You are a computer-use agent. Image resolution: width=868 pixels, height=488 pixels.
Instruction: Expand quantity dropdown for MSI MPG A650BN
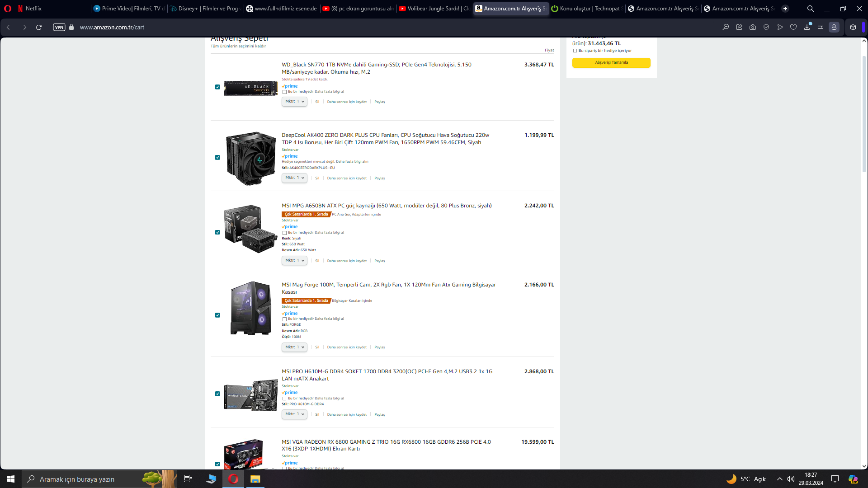point(294,261)
